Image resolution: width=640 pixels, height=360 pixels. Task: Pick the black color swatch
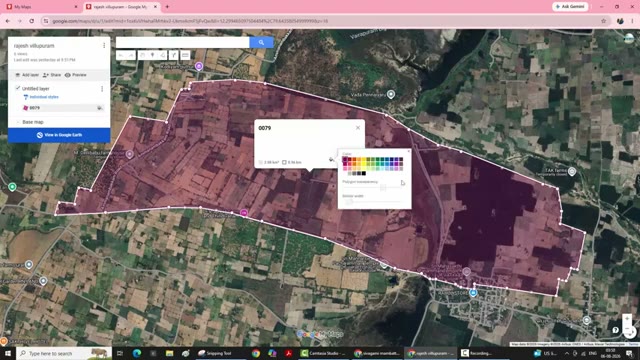tap(364, 173)
